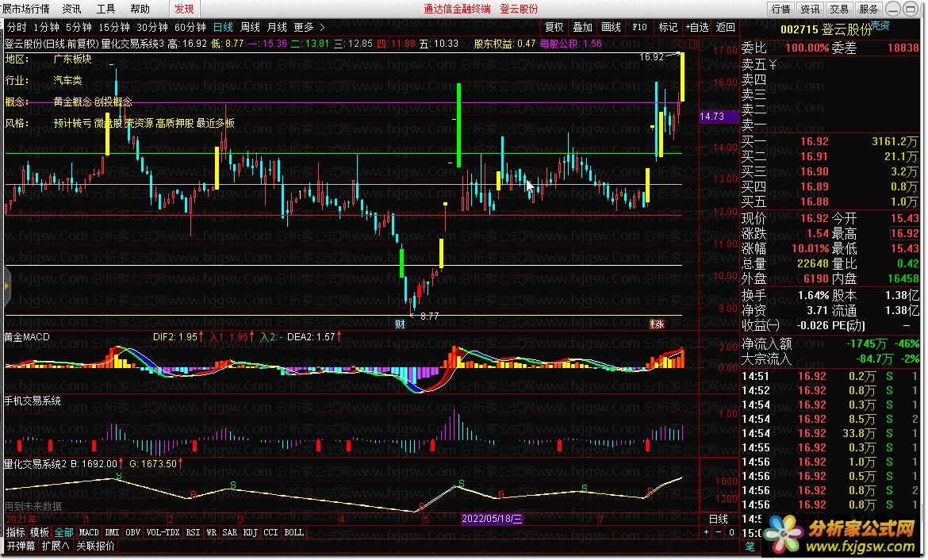Click the 汽车类 industry link

pyautogui.click(x=68, y=80)
